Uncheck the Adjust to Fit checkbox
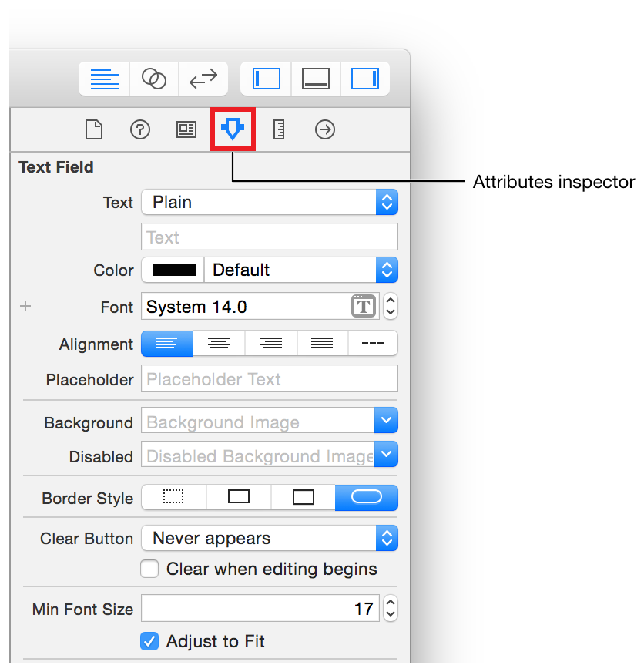This screenshot has height=672, width=644. [x=149, y=641]
